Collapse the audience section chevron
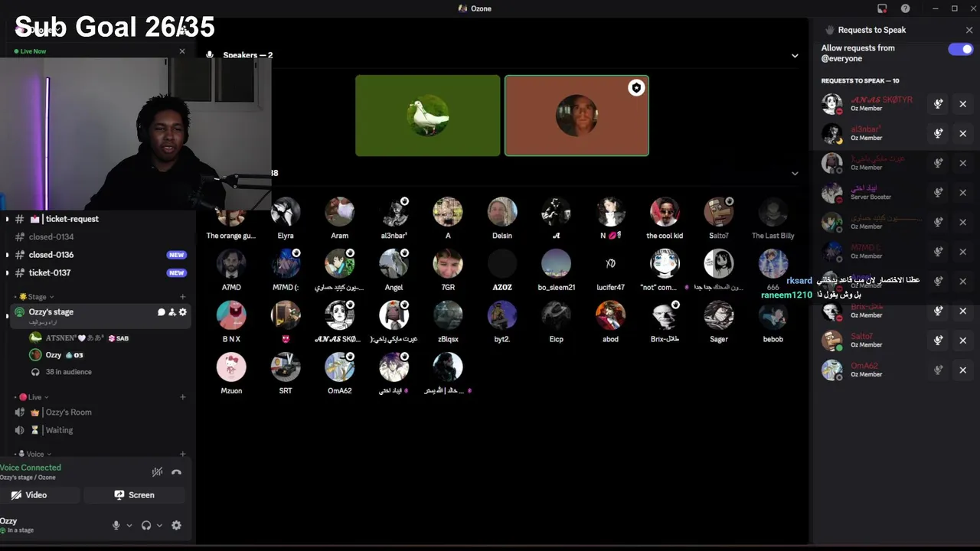The image size is (980, 551). click(795, 174)
